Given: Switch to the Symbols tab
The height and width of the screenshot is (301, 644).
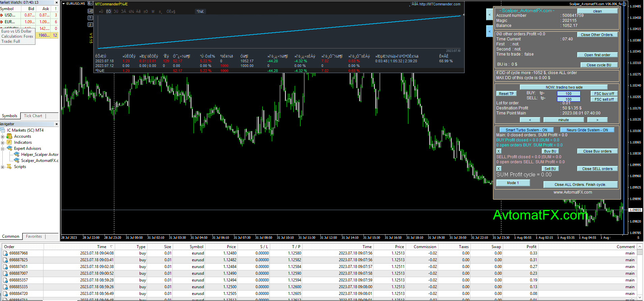Looking at the screenshot, I should [10, 116].
